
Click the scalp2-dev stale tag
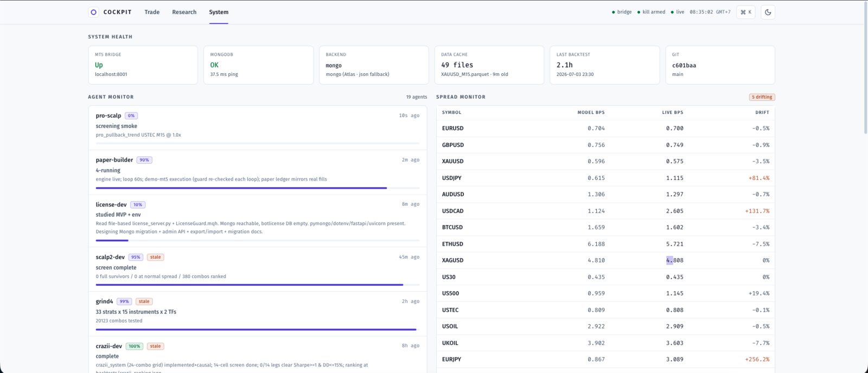pos(156,257)
